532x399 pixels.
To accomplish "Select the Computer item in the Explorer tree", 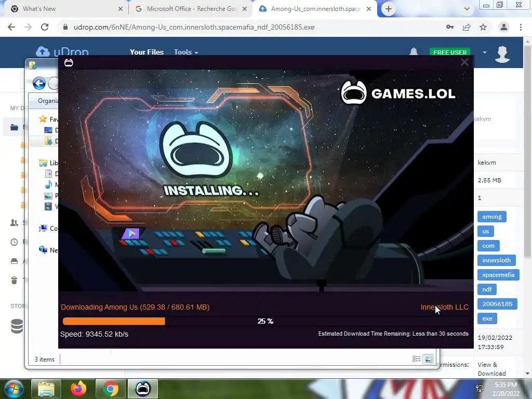I will [x=48, y=229].
